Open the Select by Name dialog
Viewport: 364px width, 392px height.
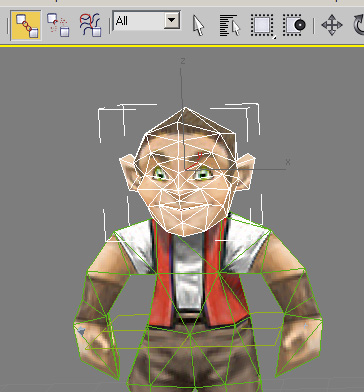230,25
